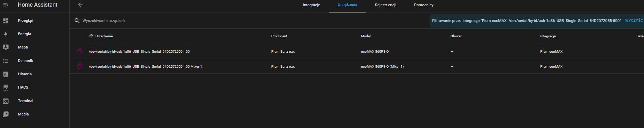
Task: Clear the filter with WYCZYŚĆ
Action: (x=634, y=21)
